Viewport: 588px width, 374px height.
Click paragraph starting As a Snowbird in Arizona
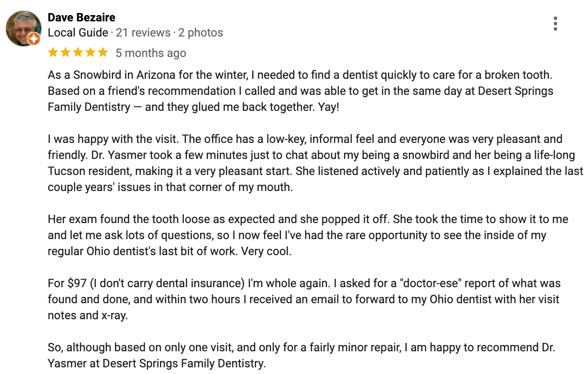point(301,91)
